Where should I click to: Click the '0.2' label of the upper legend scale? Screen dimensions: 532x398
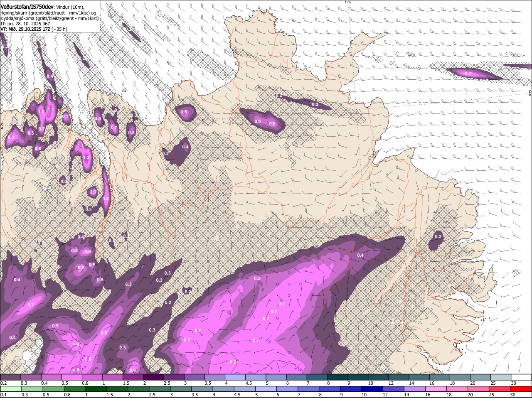coord(3,383)
